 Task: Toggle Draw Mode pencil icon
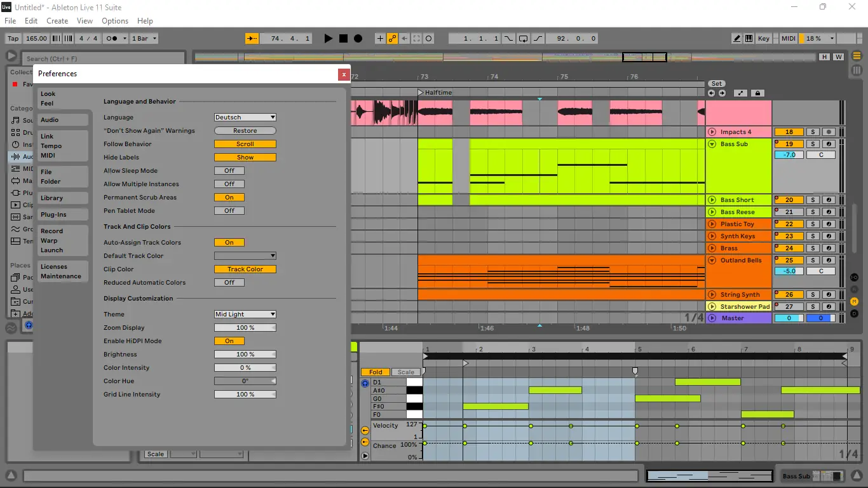coord(736,39)
